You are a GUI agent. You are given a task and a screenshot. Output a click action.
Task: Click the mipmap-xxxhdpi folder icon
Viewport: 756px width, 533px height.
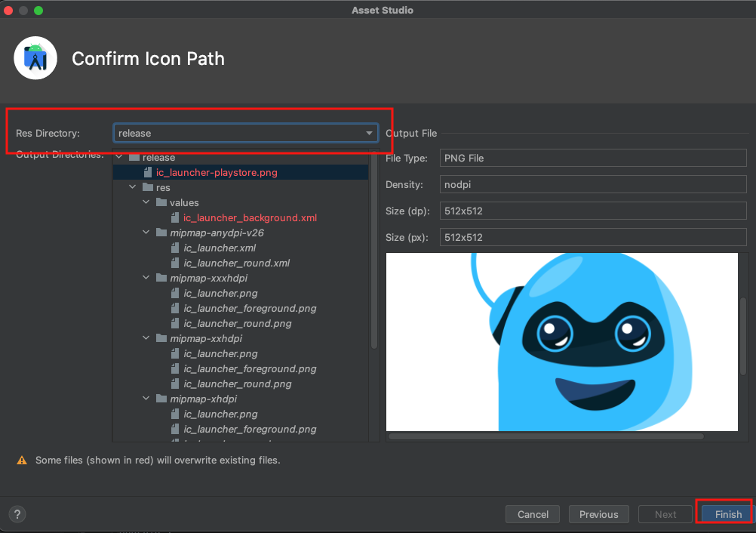[x=161, y=279]
